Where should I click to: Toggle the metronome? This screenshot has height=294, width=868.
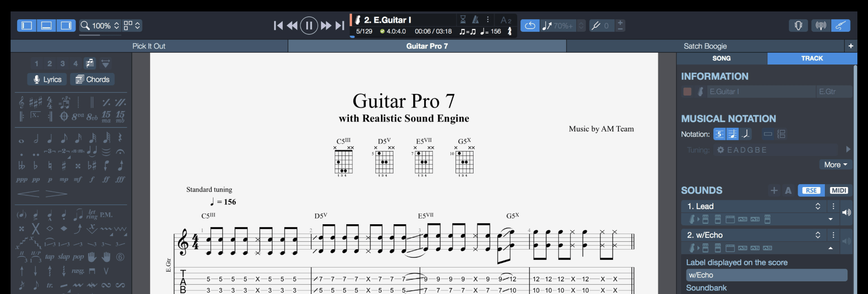point(476,19)
